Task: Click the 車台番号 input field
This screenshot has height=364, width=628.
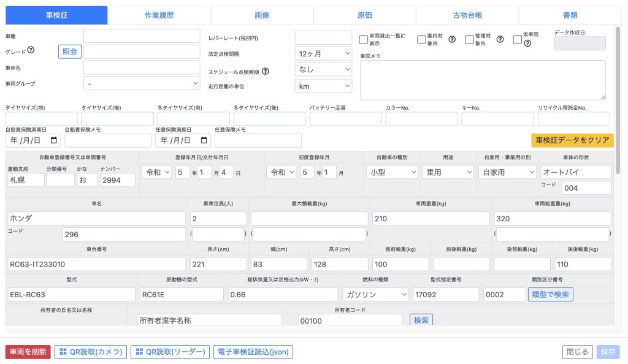Action: tap(96, 264)
